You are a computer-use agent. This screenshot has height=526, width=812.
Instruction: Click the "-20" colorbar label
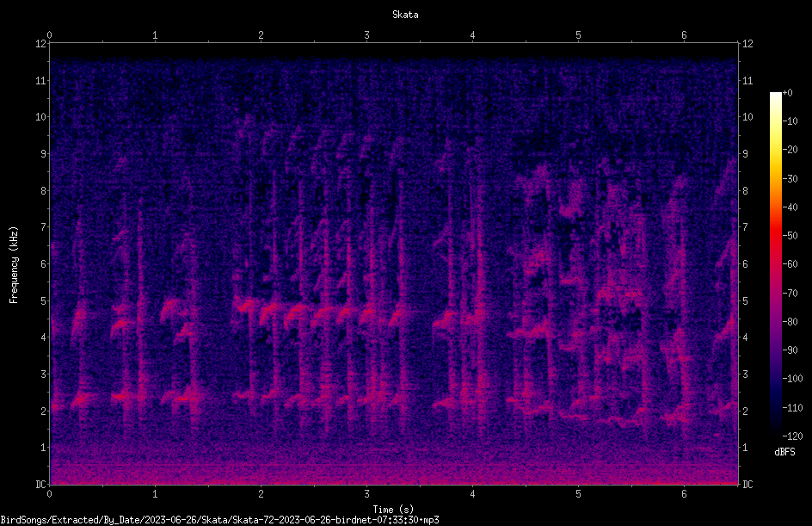click(x=790, y=150)
